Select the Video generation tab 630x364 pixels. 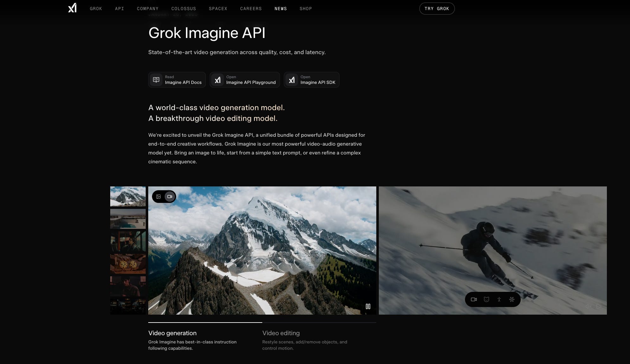pyautogui.click(x=172, y=333)
